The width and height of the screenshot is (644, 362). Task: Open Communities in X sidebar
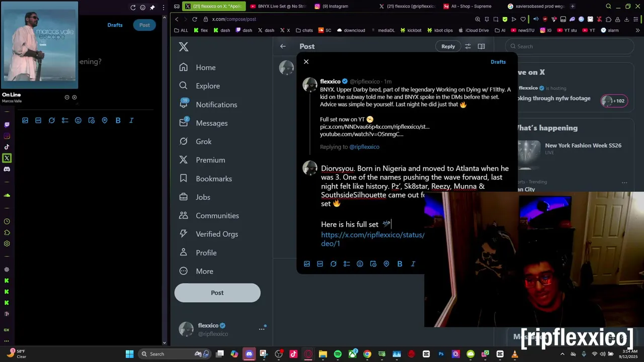point(209,216)
